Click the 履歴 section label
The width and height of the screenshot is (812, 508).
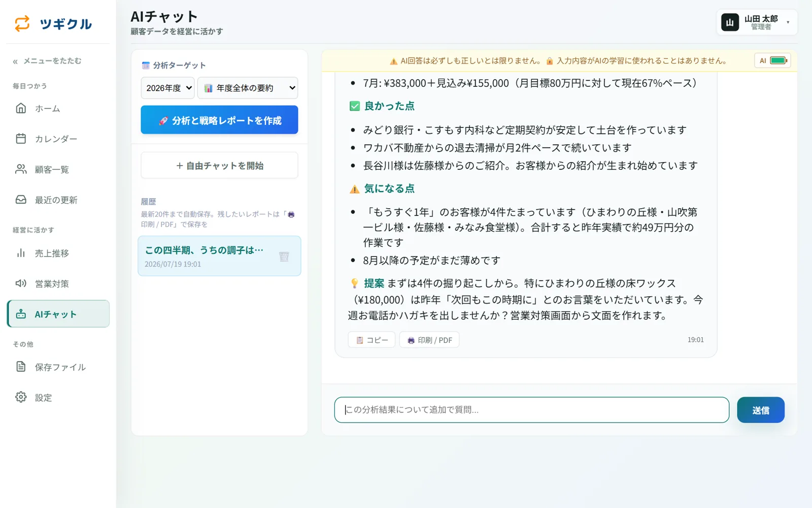[148, 202]
